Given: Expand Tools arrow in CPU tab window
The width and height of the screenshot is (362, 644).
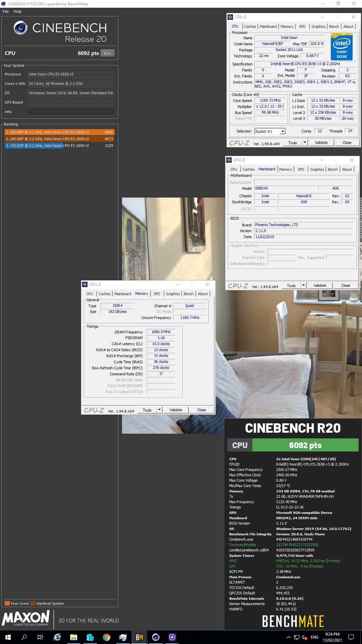Looking at the screenshot, I should click(x=305, y=143).
